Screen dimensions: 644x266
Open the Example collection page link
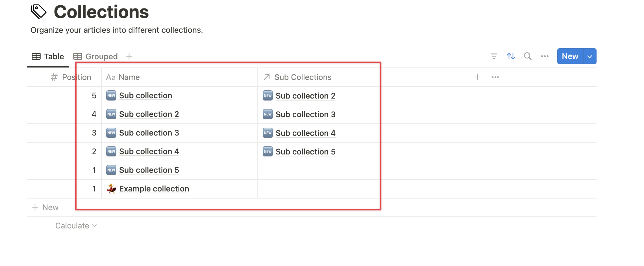154,189
